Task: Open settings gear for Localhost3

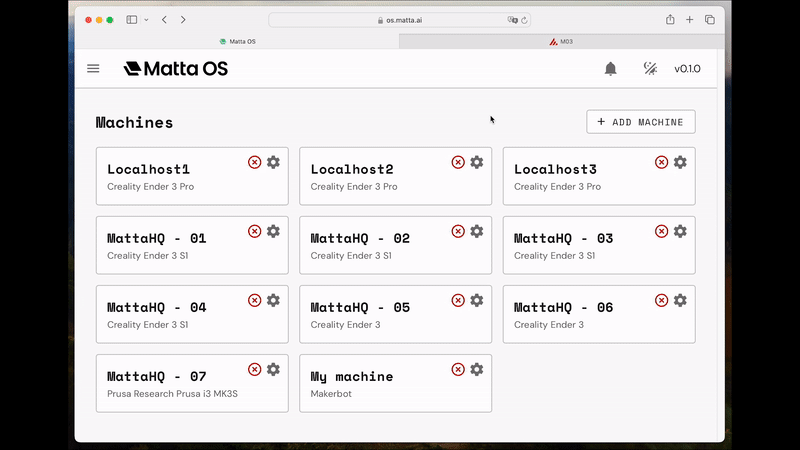Action: click(x=680, y=162)
